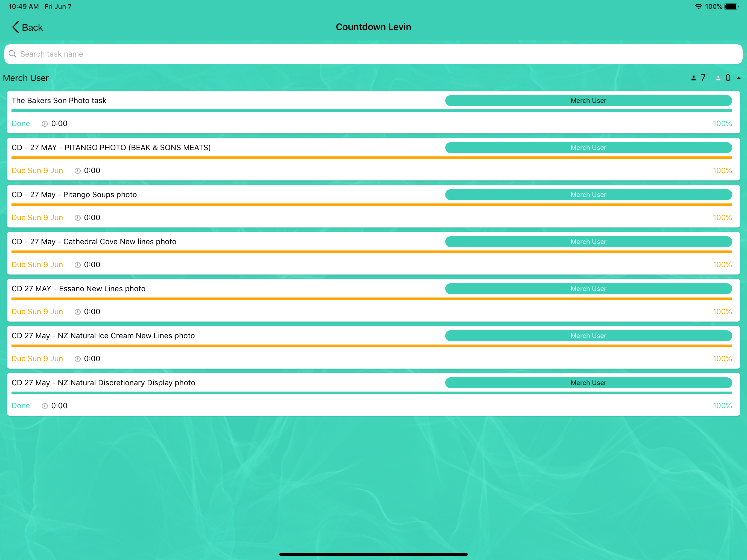Click the unassigned-users icon beside 0
Viewport: 747px width, 560px height.
718,78
